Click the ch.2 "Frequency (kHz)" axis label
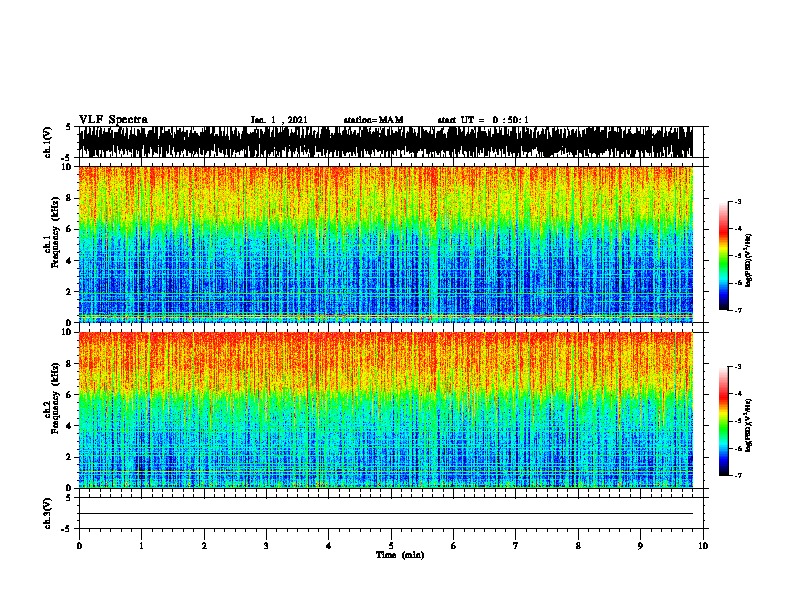 click(x=55, y=398)
